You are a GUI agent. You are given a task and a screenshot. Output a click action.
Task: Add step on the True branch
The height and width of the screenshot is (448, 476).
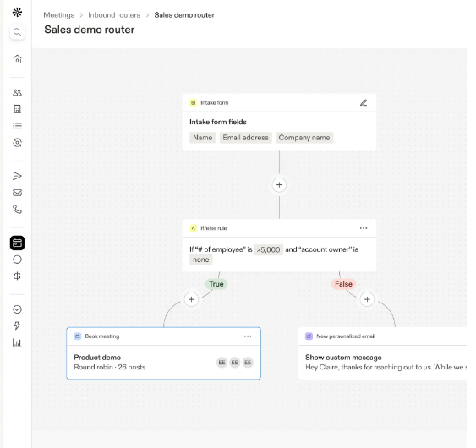(x=191, y=299)
